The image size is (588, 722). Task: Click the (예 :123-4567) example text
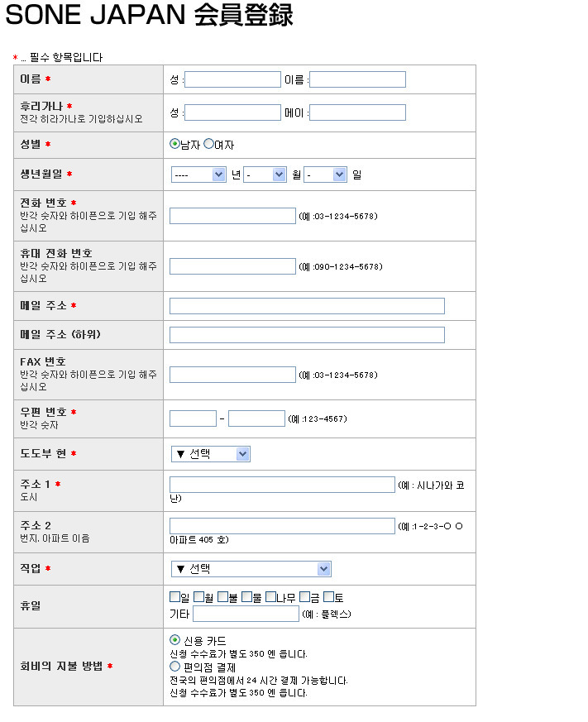pyautogui.click(x=318, y=419)
